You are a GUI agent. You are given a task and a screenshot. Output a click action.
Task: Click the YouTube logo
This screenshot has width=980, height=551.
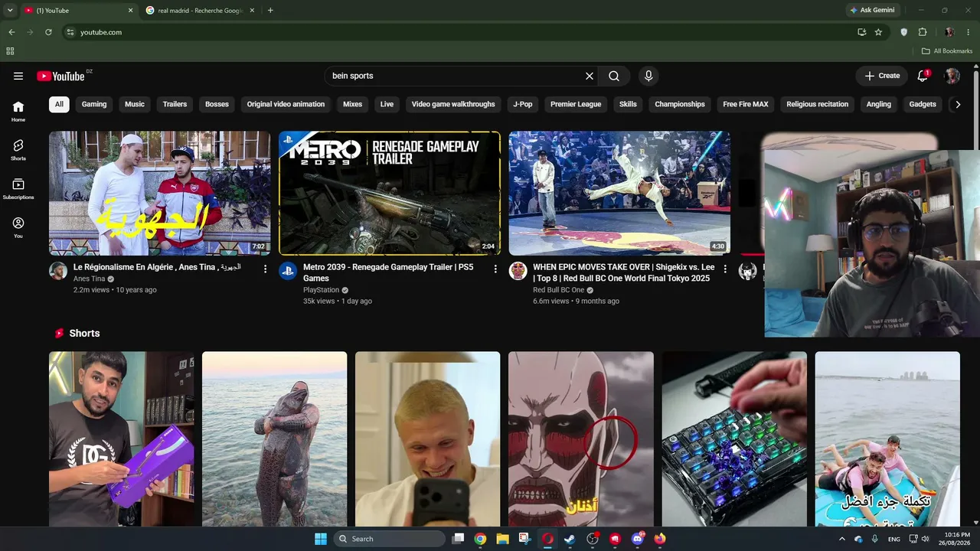pyautogui.click(x=60, y=76)
